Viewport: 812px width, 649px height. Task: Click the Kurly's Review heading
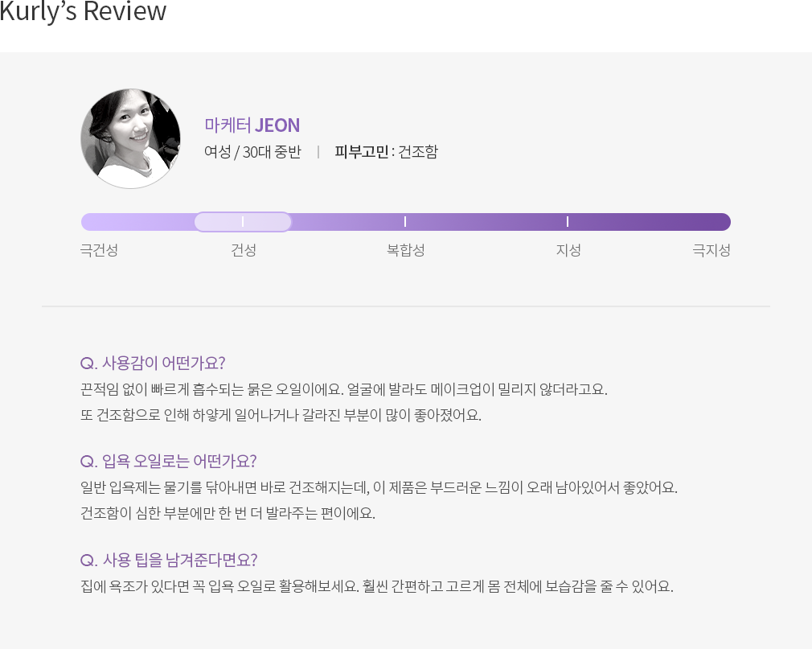point(83,11)
